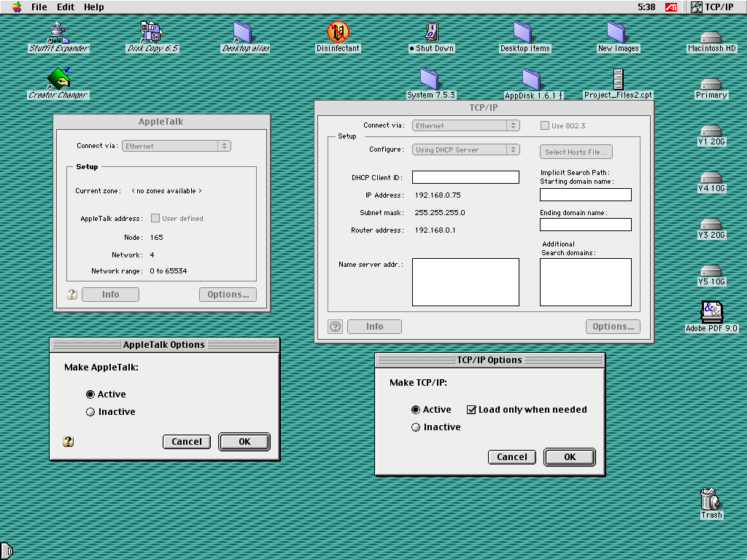Open the Macintosh HD drive icon

(711, 37)
